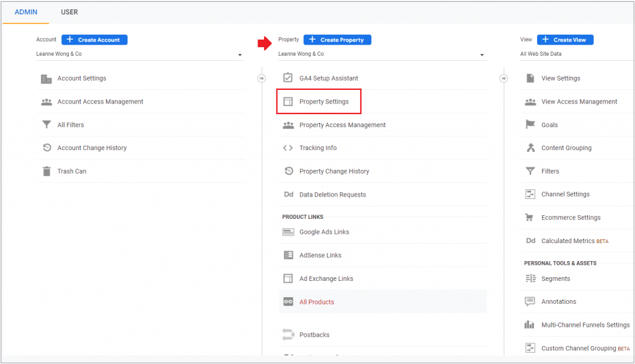635x364 pixels.
Task: Click the Annotations speech bubble icon
Action: (530, 301)
